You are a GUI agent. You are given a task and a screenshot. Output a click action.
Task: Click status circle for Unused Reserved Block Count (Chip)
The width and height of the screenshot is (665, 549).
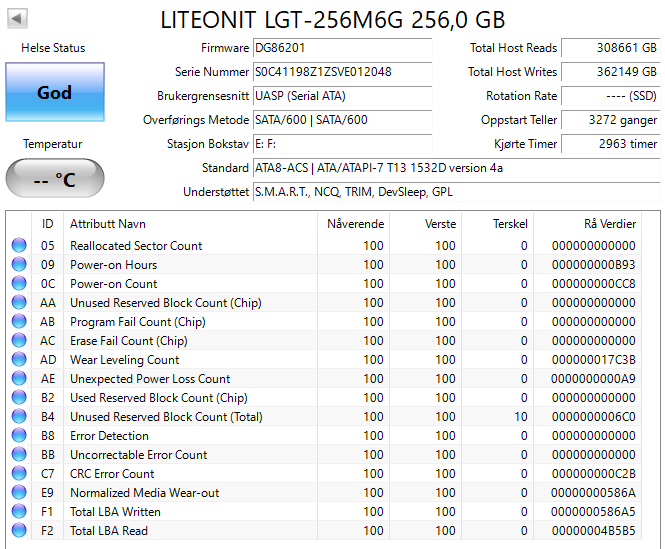point(19,302)
